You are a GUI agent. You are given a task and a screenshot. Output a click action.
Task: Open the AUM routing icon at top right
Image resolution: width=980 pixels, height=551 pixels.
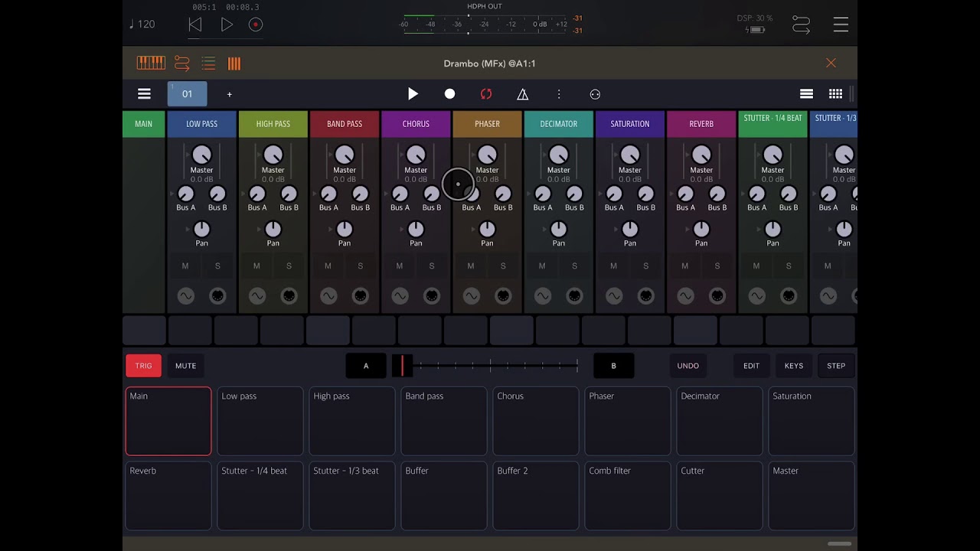(801, 24)
